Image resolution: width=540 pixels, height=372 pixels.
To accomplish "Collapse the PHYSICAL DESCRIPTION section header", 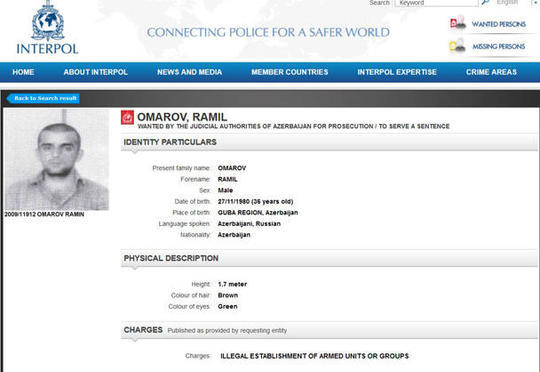I will (x=329, y=258).
